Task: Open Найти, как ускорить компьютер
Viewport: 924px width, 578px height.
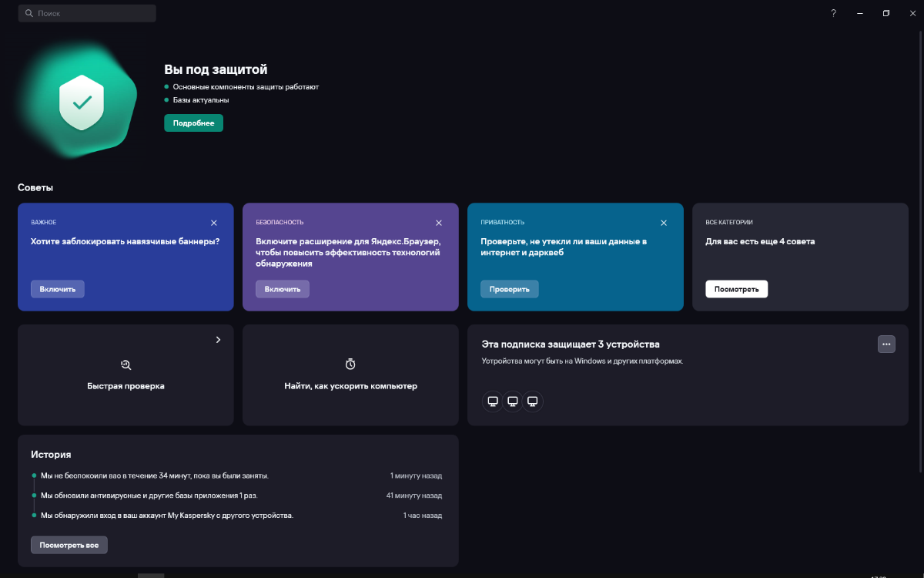Action: (350, 375)
